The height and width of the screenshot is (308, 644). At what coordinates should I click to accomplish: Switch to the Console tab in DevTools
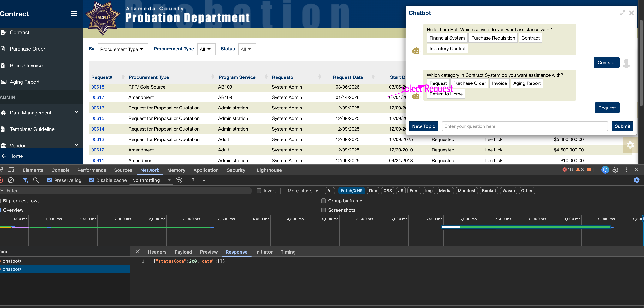61,170
